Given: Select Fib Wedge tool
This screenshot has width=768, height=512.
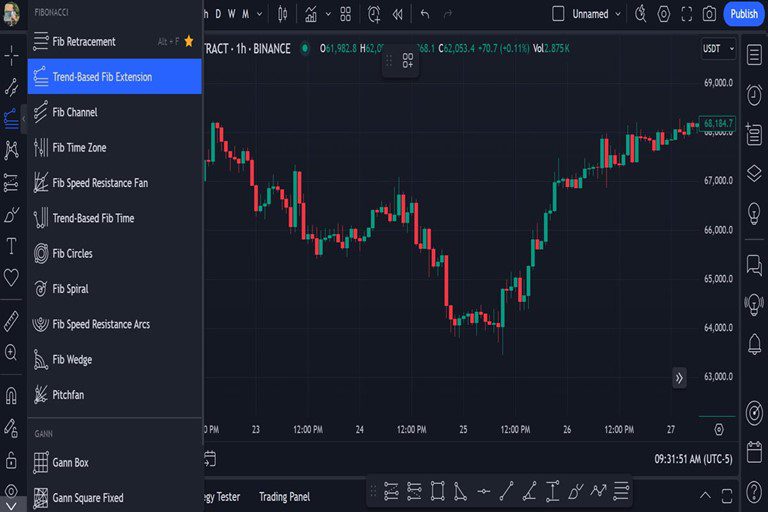Looking at the screenshot, I should [x=114, y=359].
